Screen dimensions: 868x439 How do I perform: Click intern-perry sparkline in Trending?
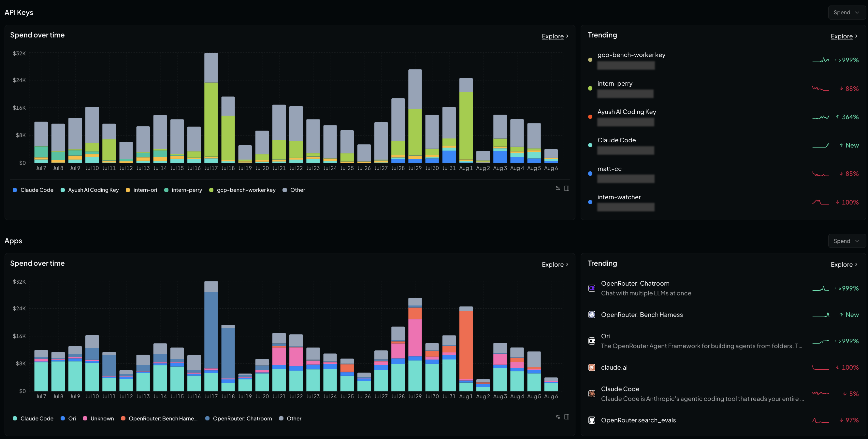tap(820, 89)
